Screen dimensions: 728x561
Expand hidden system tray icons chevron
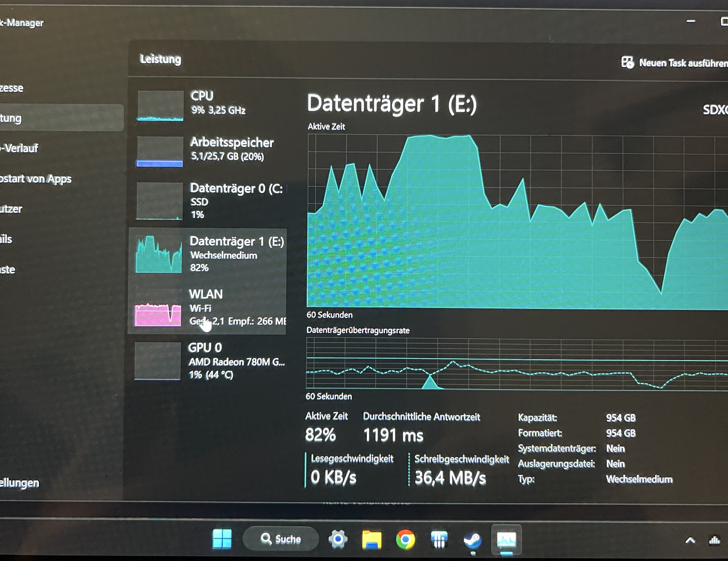click(690, 540)
